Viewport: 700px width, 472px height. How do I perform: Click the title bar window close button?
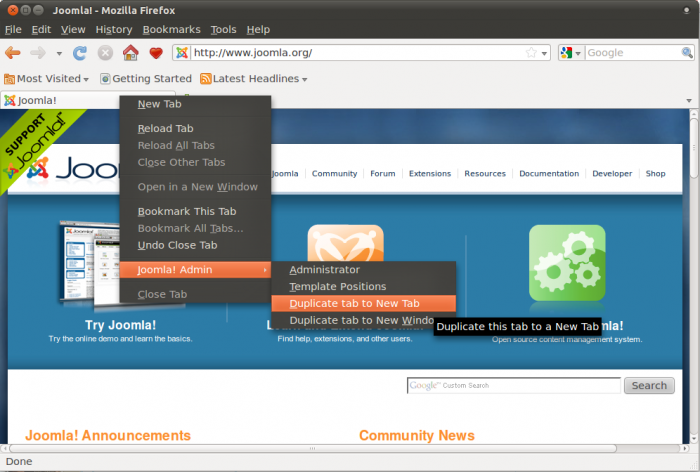13,10
